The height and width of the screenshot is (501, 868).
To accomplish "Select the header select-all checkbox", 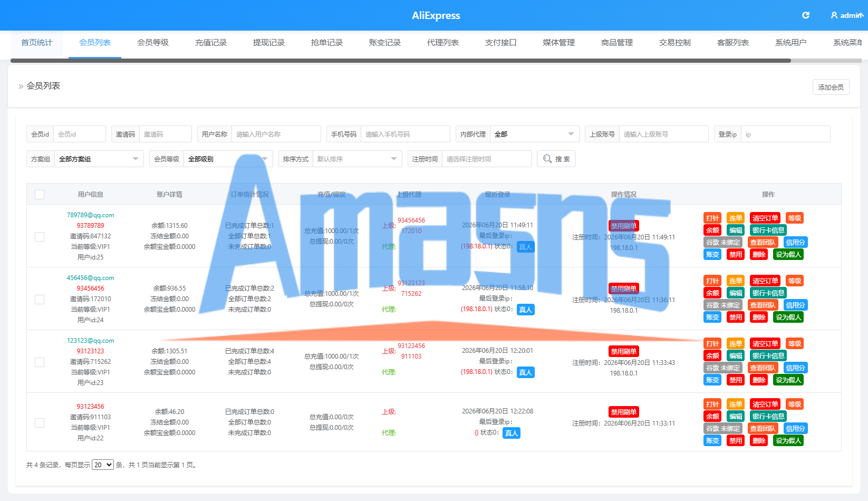I will point(40,195).
